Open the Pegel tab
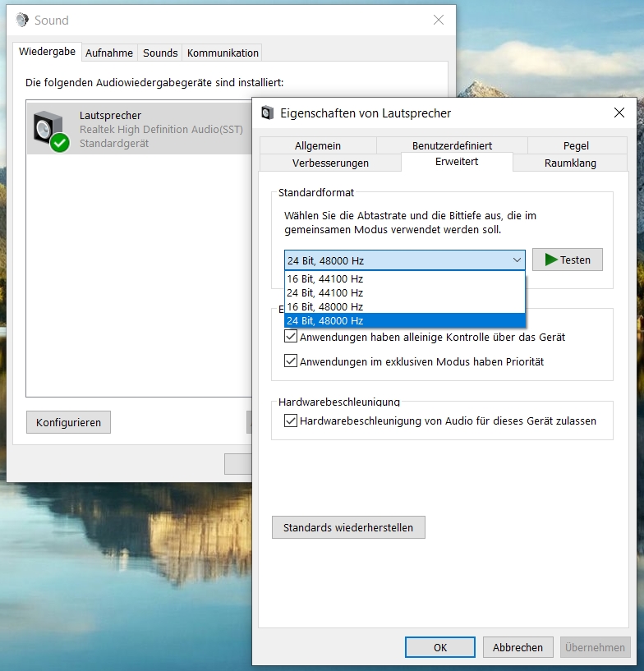This screenshot has height=671, width=644. 576,145
